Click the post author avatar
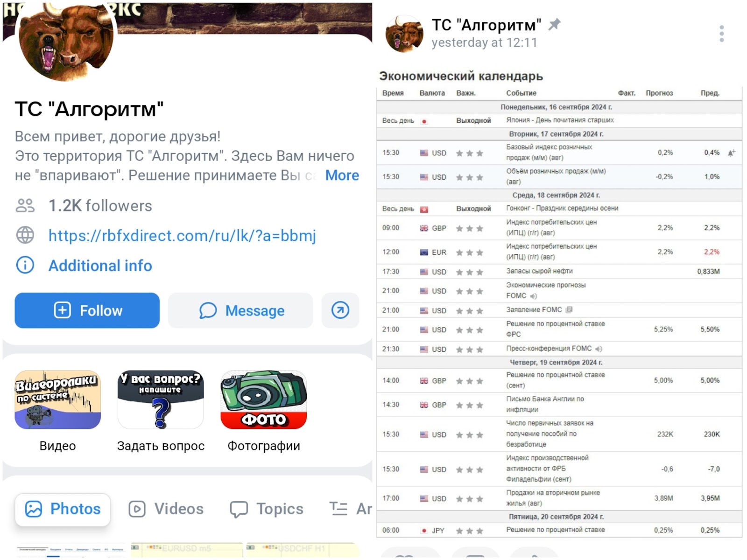The image size is (747, 560). click(x=404, y=33)
